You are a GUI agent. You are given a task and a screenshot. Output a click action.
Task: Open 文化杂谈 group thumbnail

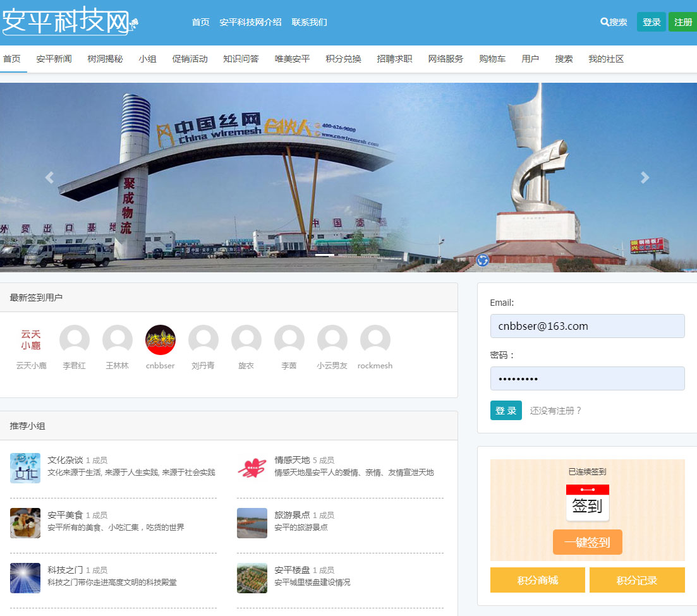pos(25,468)
